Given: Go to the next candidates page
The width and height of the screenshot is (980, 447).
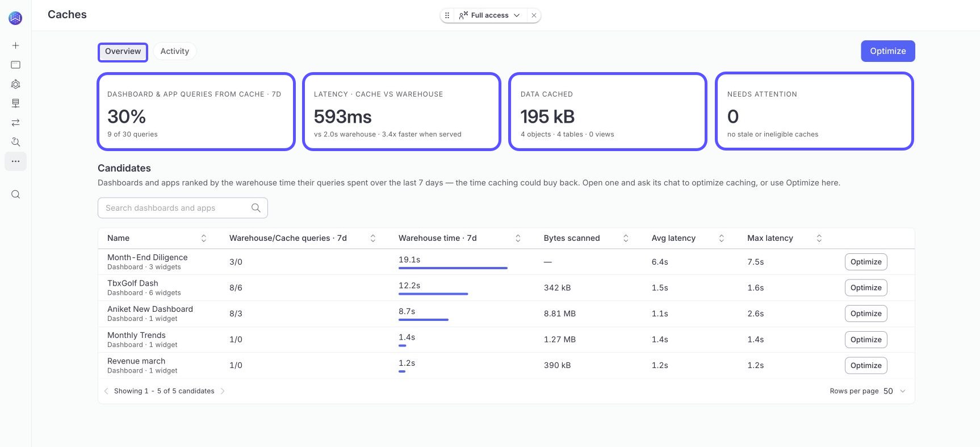Looking at the screenshot, I should (x=223, y=391).
